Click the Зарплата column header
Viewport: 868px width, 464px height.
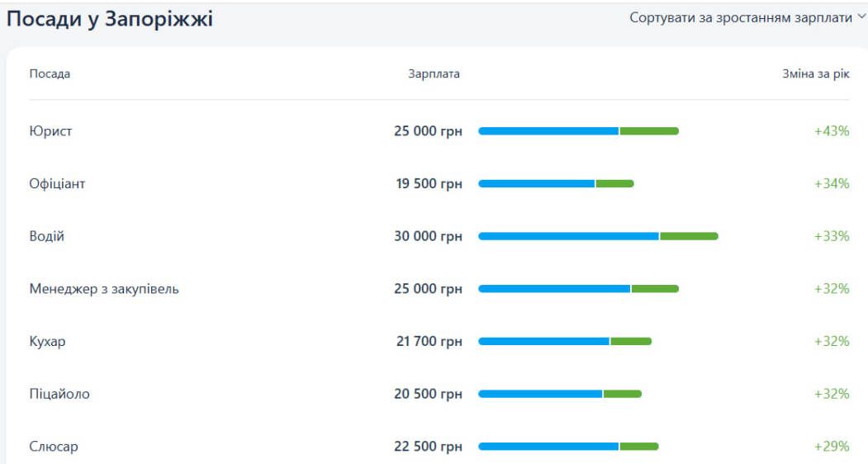(x=434, y=73)
